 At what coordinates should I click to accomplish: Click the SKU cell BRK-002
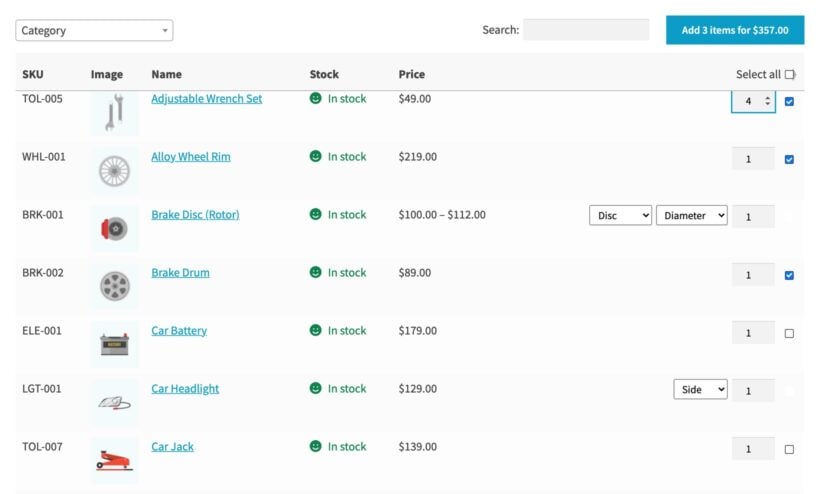point(43,273)
